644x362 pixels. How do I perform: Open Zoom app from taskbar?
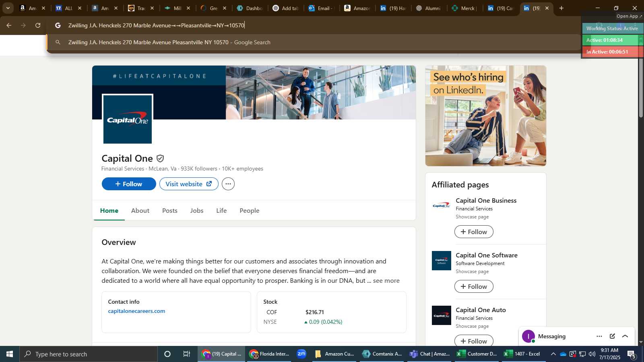(x=301, y=354)
